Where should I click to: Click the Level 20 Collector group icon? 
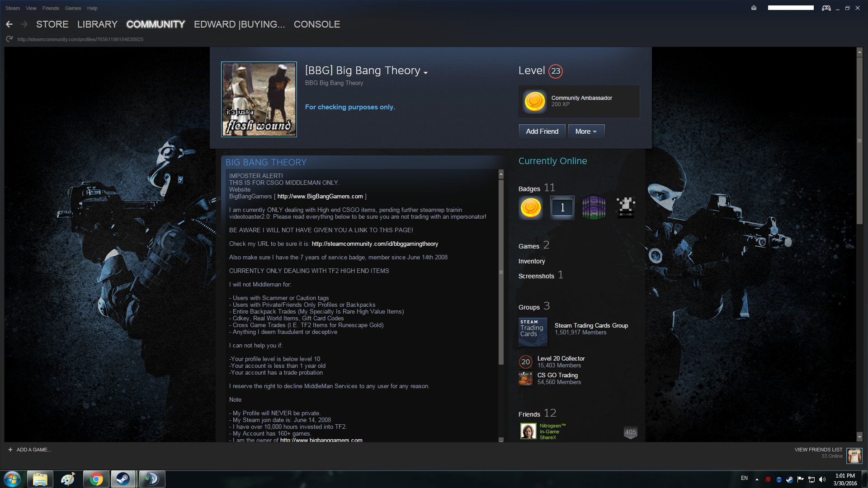coord(525,362)
